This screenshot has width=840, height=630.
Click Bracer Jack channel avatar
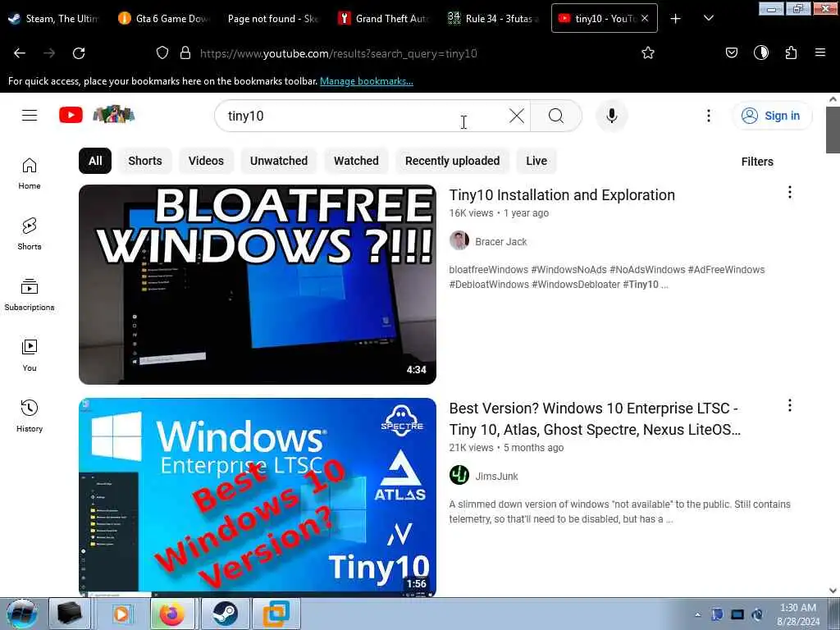click(459, 241)
